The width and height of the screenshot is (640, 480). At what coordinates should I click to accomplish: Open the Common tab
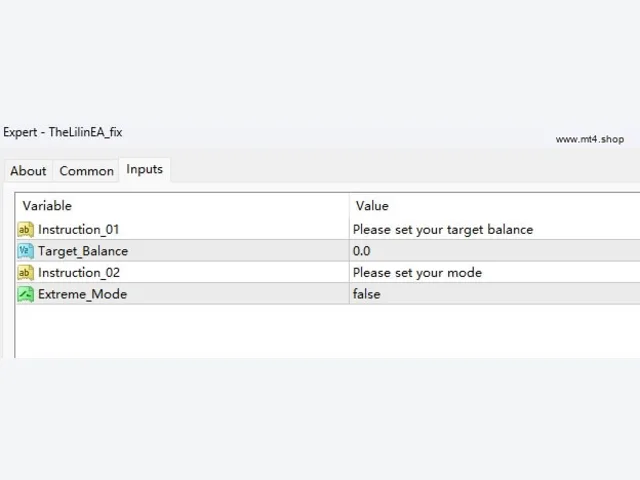point(87,171)
